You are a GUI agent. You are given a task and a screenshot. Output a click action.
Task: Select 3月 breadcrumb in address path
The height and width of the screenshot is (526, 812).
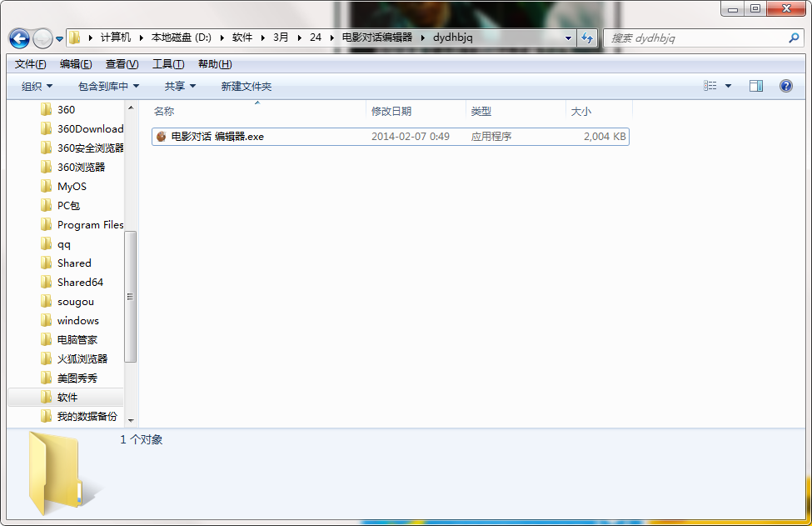coord(281,38)
